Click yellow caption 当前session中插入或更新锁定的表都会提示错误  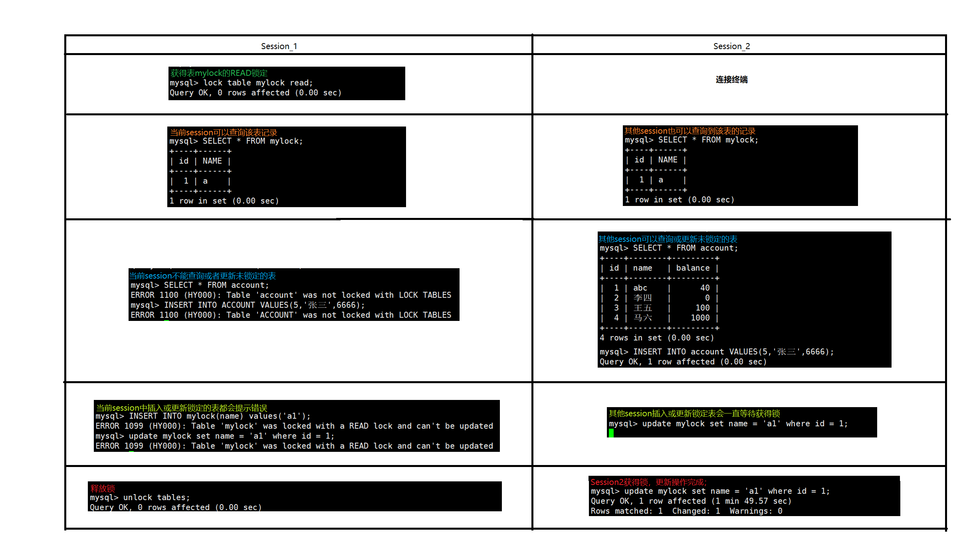(182, 408)
